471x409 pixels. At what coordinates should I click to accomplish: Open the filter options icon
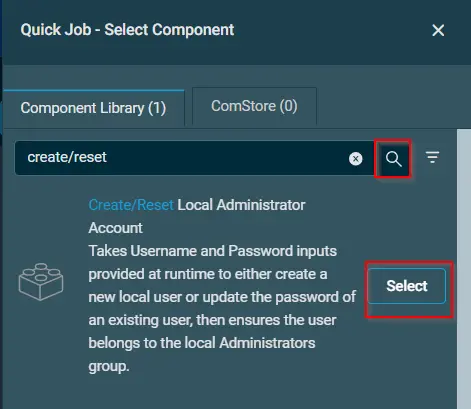[x=432, y=157]
